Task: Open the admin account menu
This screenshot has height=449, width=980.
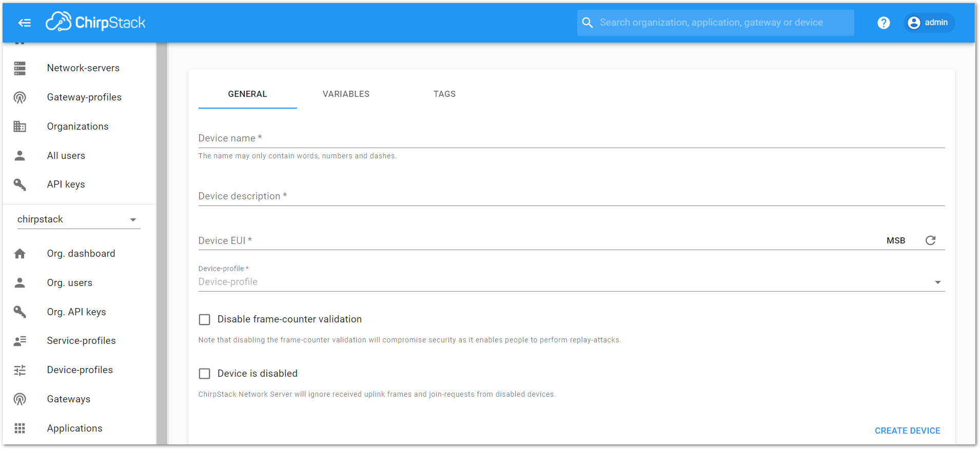Action: 929,23
